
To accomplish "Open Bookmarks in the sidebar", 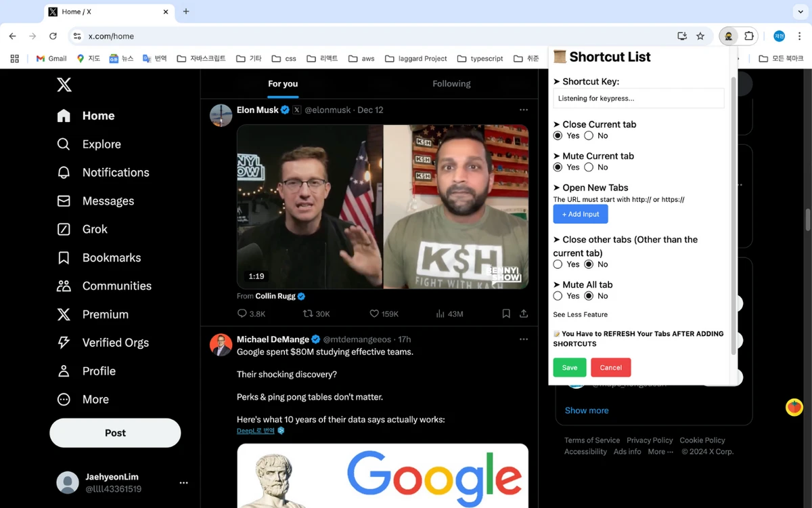I will pyautogui.click(x=99, y=258).
